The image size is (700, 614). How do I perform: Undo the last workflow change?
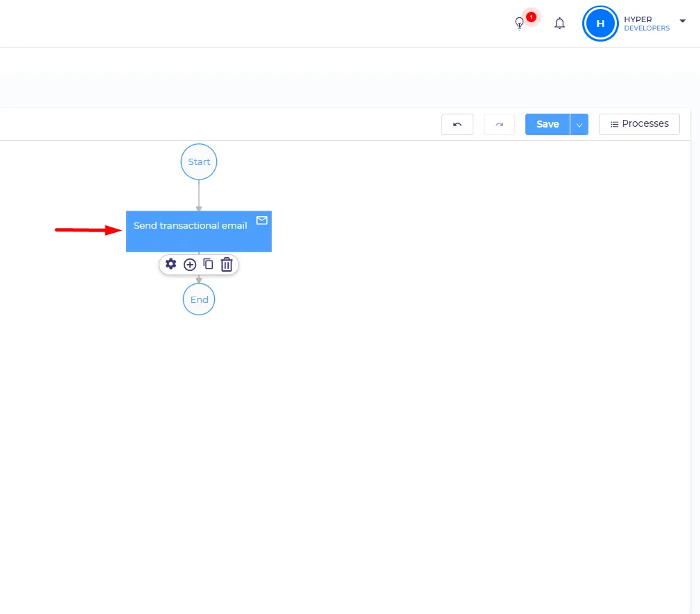[x=457, y=124]
